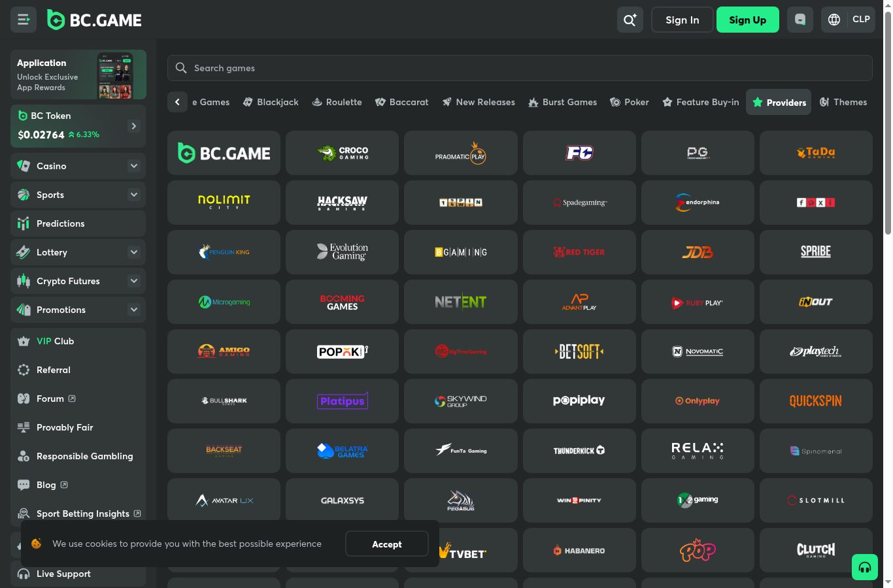The height and width of the screenshot is (588, 893).
Task: Focus the Search games field
Action: click(x=520, y=68)
